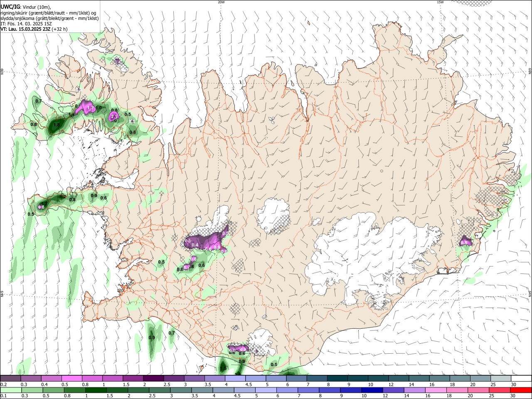This screenshot has height=399, width=532.
Task: Click the '1.0' precipitation value in Westfjords
Action: [x=99, y=108]
